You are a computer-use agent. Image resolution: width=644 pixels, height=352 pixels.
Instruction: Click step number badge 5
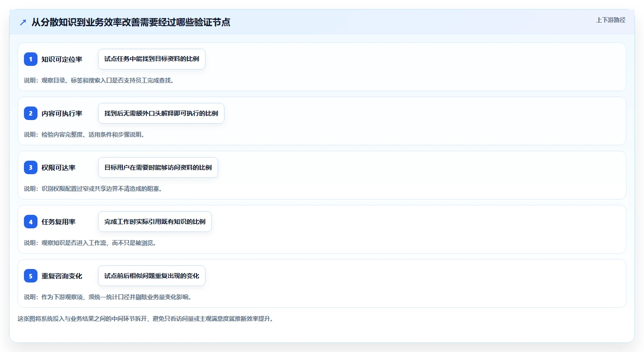click(x=31, y=276)
